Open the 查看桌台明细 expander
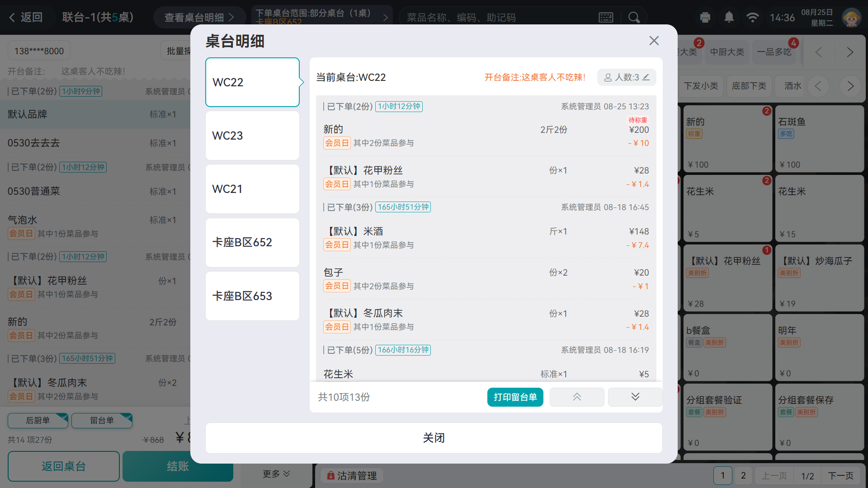Viewport: 868px width, 488px height. tap(199, 18)
